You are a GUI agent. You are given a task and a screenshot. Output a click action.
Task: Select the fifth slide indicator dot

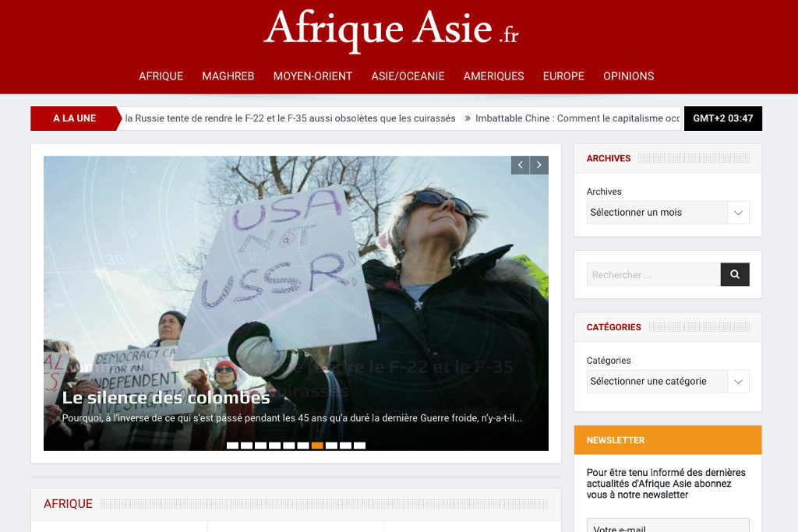[289, 446]
